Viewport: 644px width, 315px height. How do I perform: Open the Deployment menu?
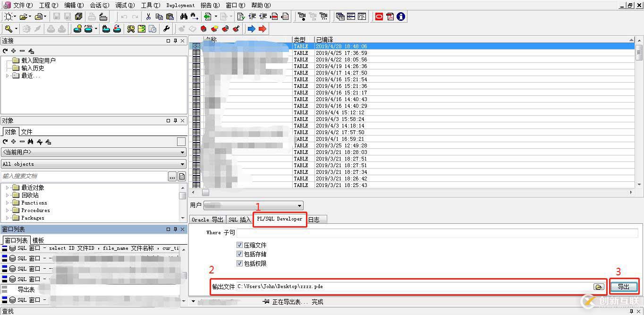[x=180, y=5]
